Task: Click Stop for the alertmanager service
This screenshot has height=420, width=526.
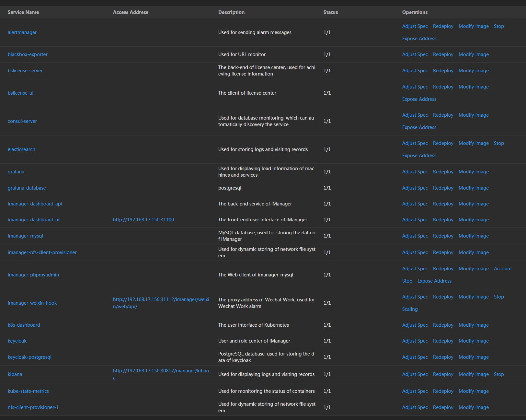Action: coord(498,26)
